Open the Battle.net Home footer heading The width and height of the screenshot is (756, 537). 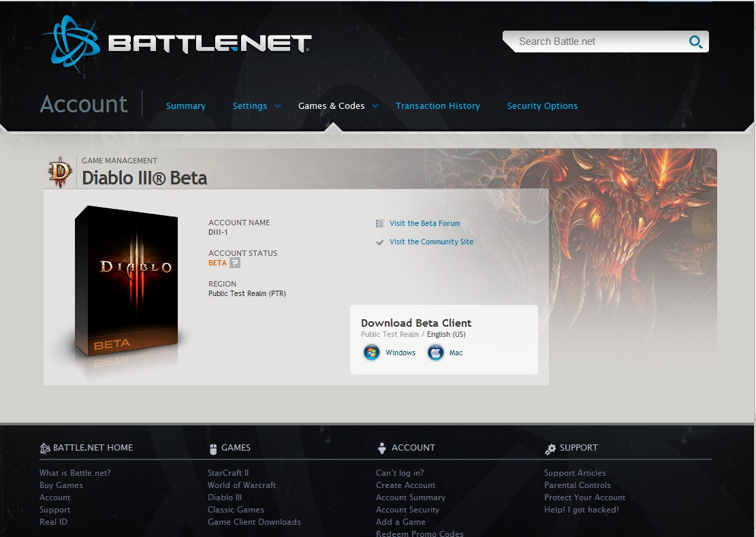click(93, 448)
